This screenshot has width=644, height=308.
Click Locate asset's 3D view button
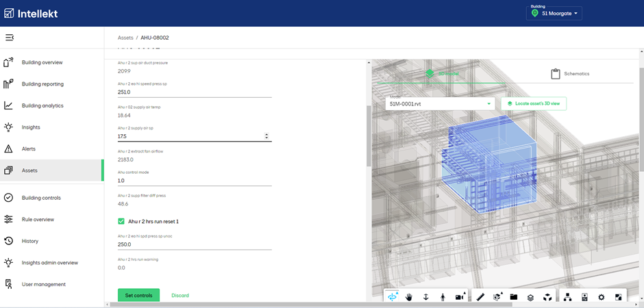pyautogui.click(x=534, y=104)
